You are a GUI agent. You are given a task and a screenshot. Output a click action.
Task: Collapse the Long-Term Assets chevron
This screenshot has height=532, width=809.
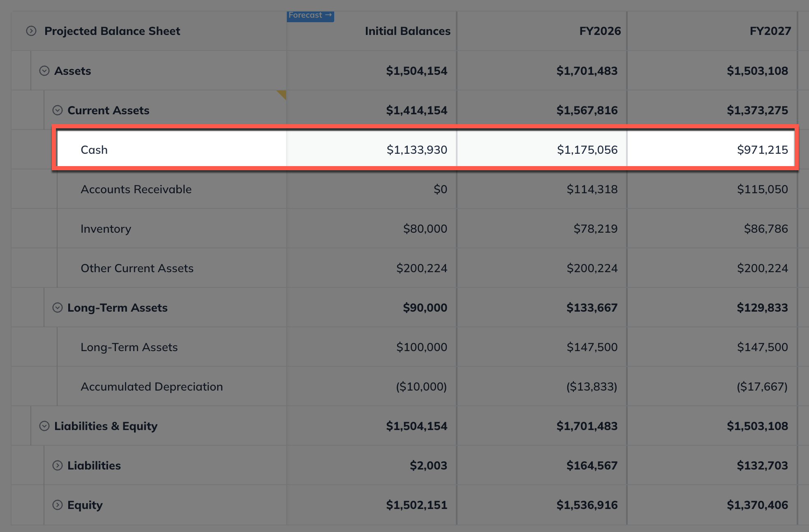click(x=58, y=307)
